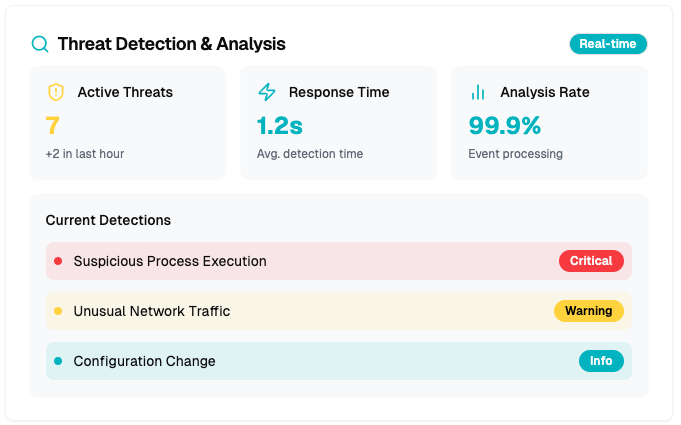Click the Threat Detection & Analysis heading
The width and height of the screenshot is (681, 425).
(x=171, y=44)
